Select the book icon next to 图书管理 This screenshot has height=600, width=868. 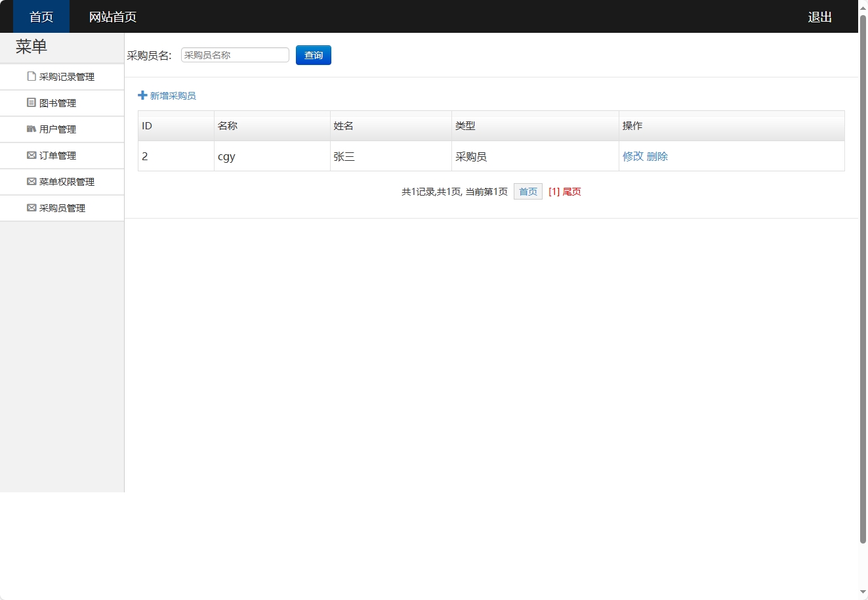31,102
